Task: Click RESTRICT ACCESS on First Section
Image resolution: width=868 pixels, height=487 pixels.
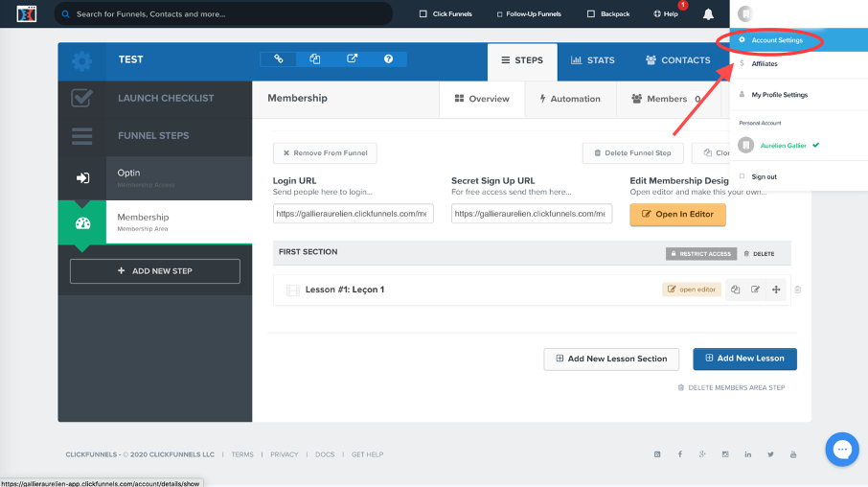Action: coord(701,254)
